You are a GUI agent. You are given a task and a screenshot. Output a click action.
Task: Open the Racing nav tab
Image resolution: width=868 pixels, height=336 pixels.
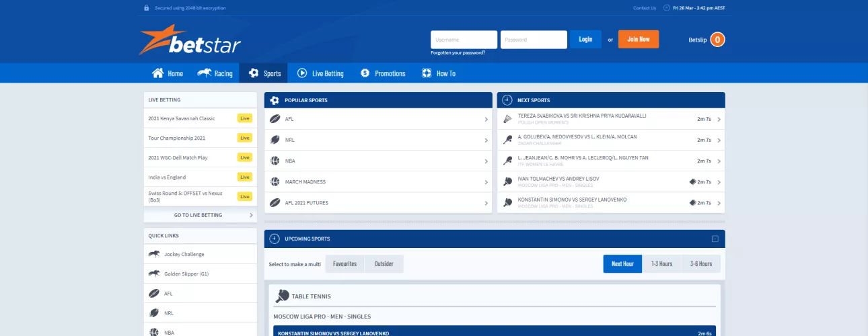[x=215, y=73]
